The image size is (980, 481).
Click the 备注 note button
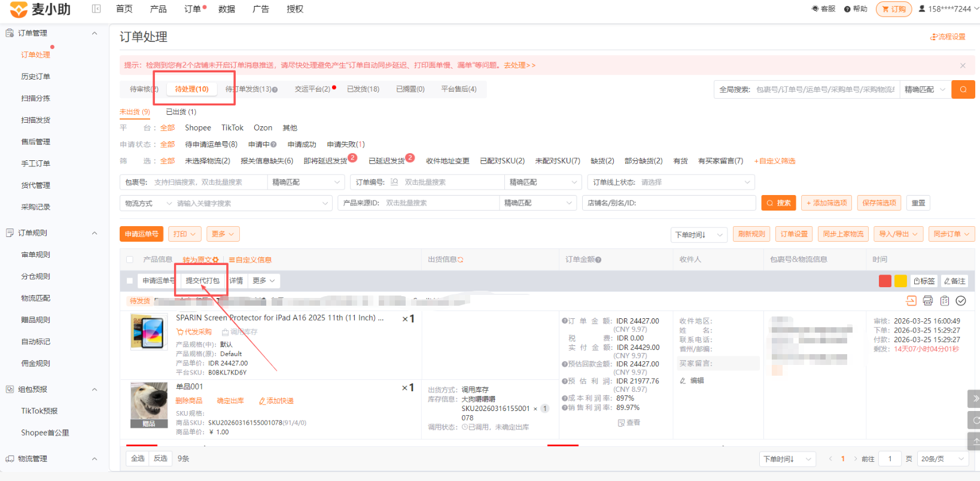955,281
